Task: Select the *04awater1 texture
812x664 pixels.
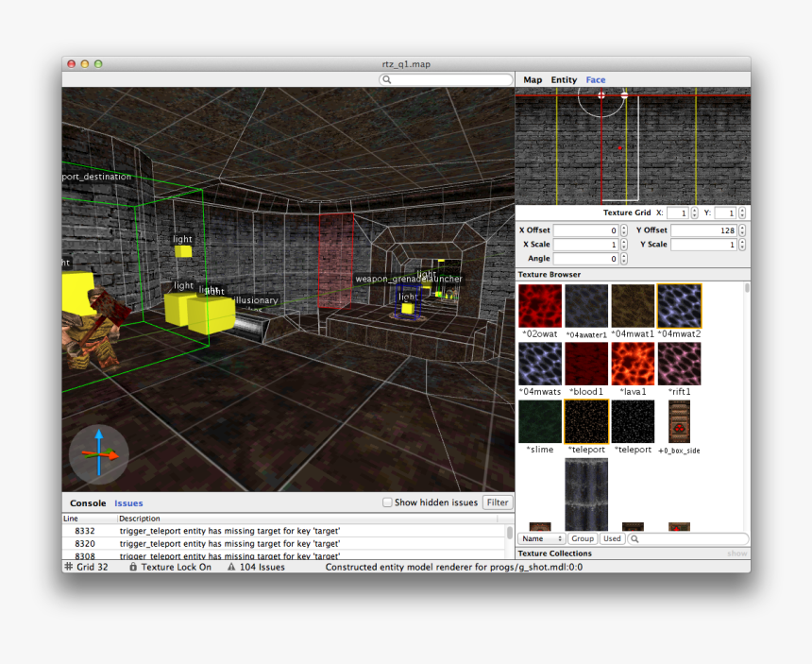Action: click(586, 306)
